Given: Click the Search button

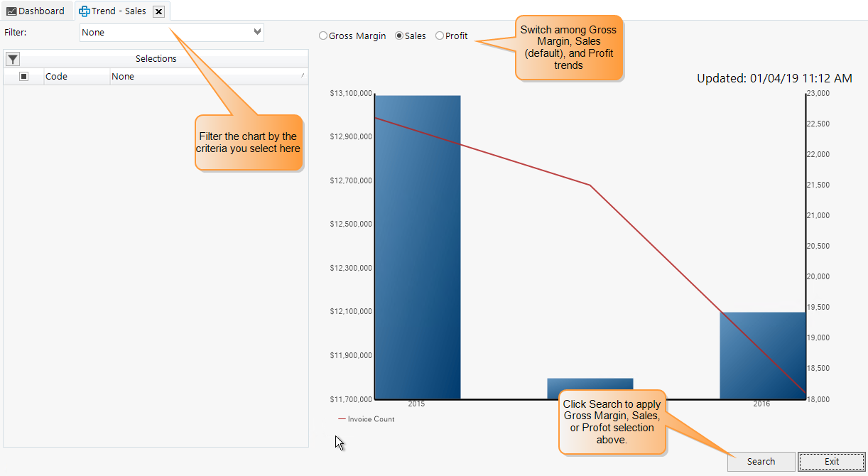Looking at the screenshot, I should click(x=761, y=461).
